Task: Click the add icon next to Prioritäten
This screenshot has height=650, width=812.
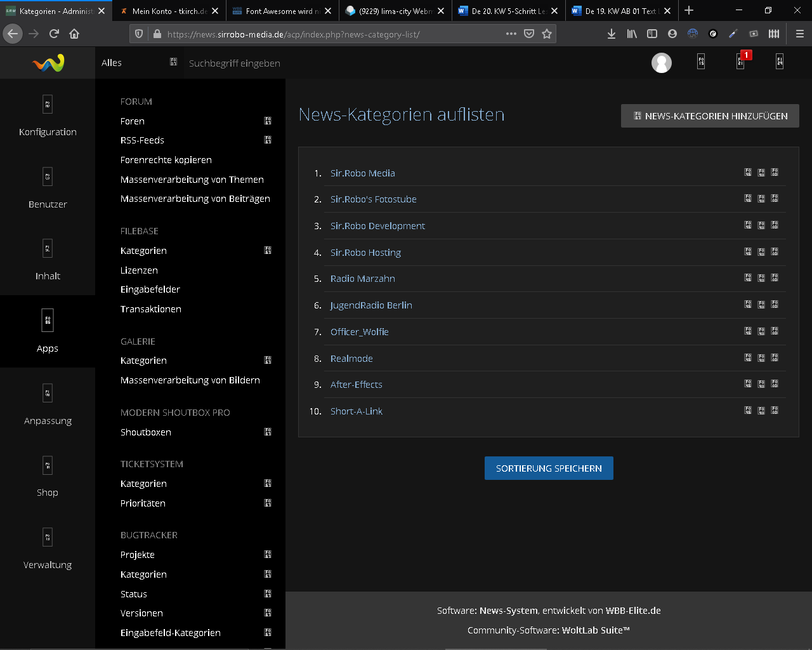Action: tap(268, 503)
